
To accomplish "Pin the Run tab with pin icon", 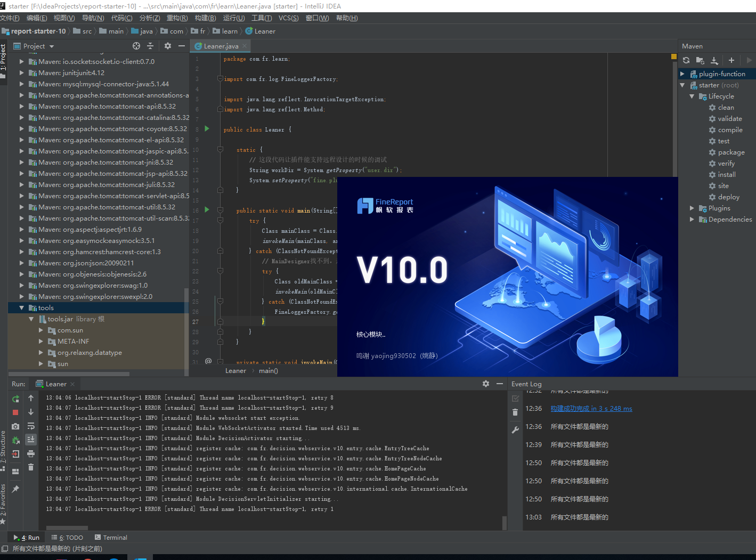I will point(15,489).
